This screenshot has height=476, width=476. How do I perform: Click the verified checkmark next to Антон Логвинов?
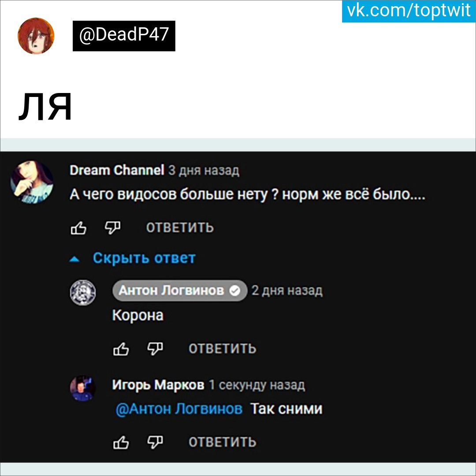pos(234,291)
